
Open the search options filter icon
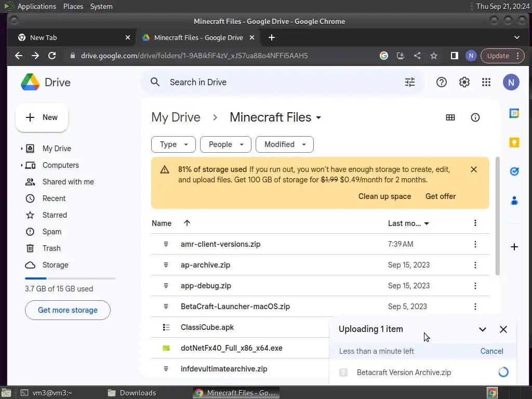[410, 82]
